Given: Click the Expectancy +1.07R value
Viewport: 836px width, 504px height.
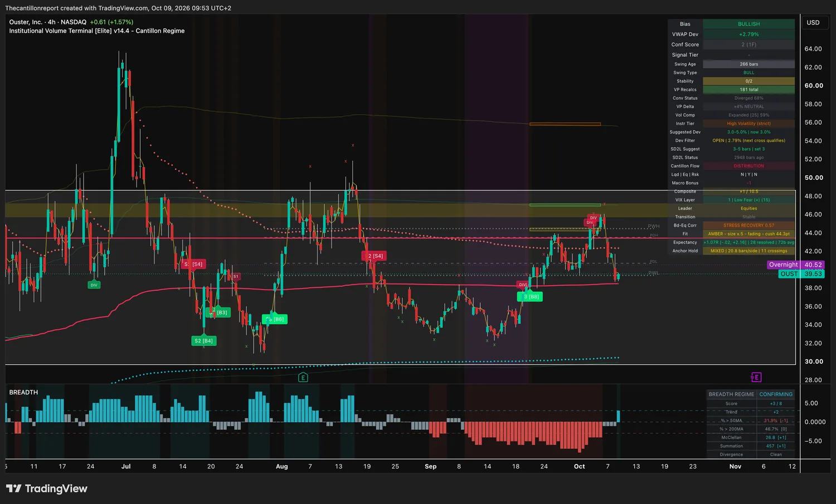Looking at the screenshot, I should (748, 242).
